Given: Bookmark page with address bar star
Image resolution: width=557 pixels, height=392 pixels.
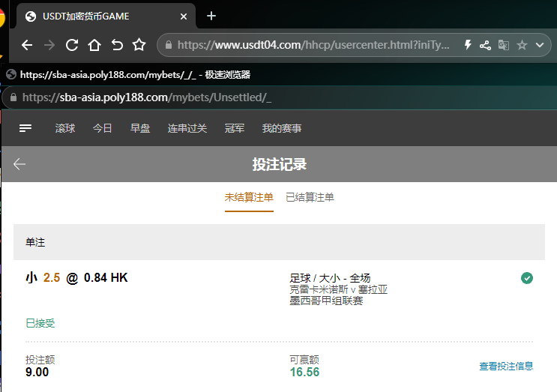Looking at the screenshot, I should coord(522,45).
